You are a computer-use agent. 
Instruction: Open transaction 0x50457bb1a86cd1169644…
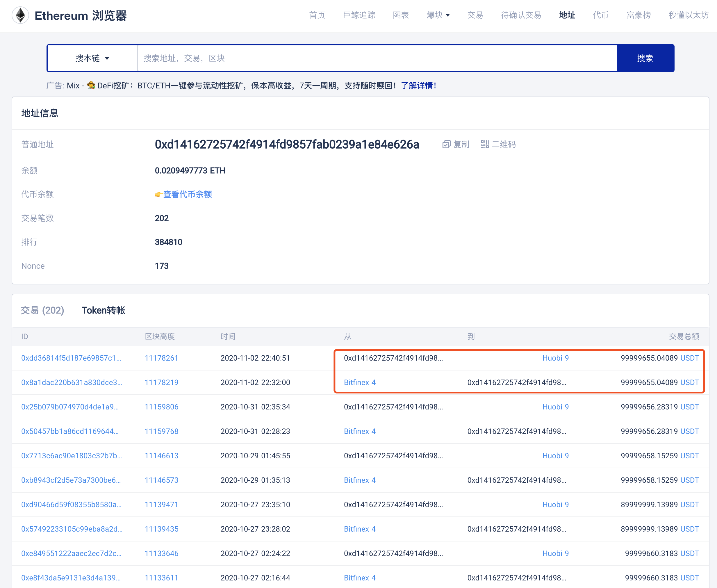tap(70, 431)
